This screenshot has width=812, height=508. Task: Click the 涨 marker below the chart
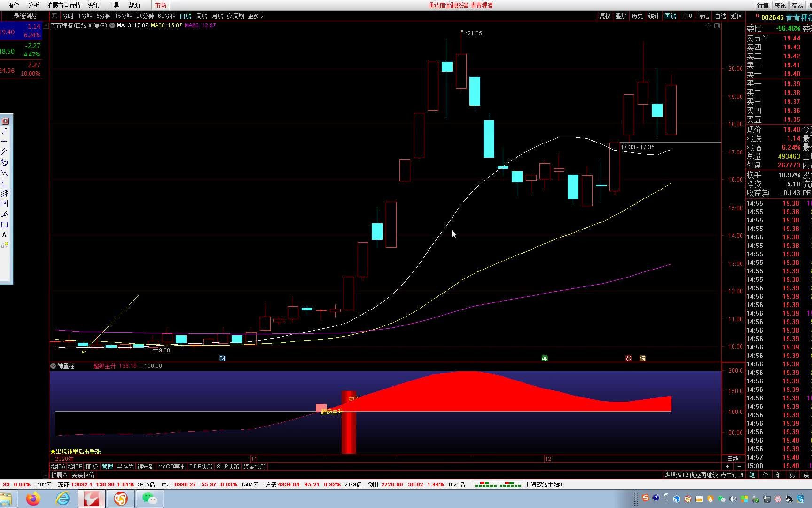click(x=628, y=358)
